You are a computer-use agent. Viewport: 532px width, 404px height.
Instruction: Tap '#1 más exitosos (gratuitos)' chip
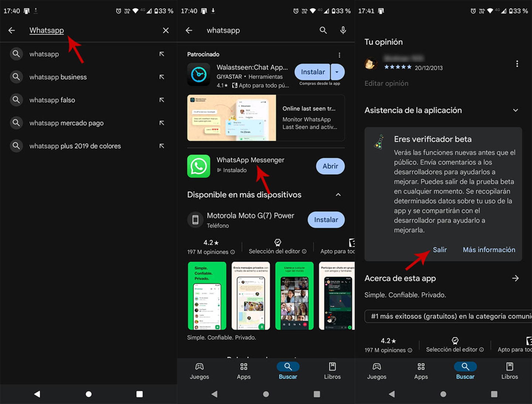click(x=449, y=316)
